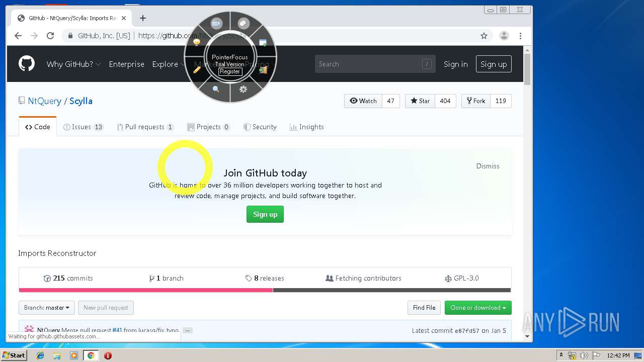Switch to the Security tab
644x362 pixels.
point(260,127)
